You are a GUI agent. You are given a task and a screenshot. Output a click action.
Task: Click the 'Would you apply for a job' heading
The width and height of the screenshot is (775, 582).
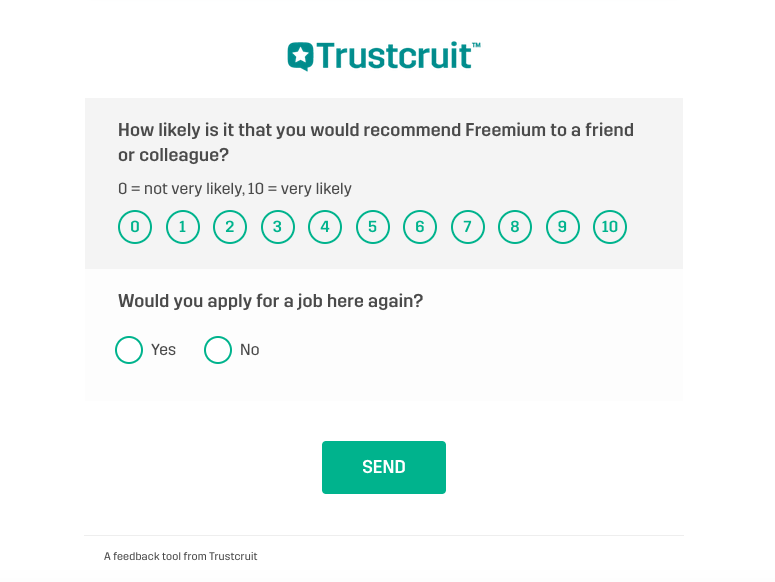tap(270, 301)
